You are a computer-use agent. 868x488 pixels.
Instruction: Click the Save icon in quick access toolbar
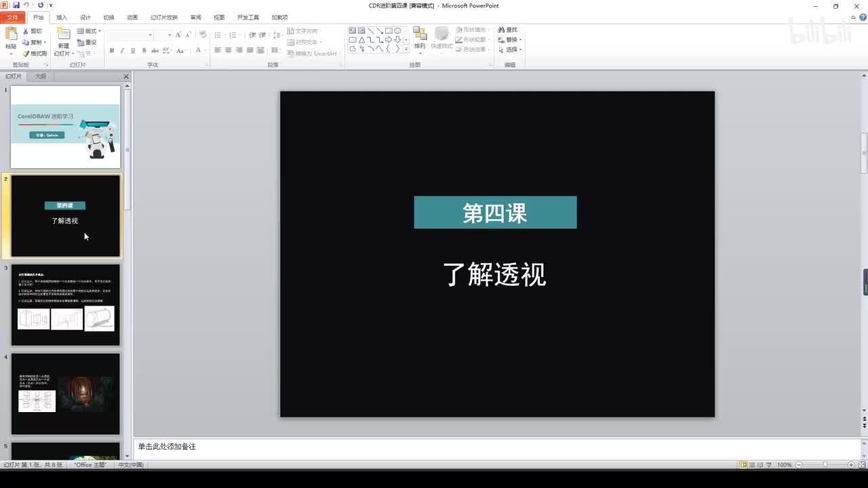(x=16, y=5)
